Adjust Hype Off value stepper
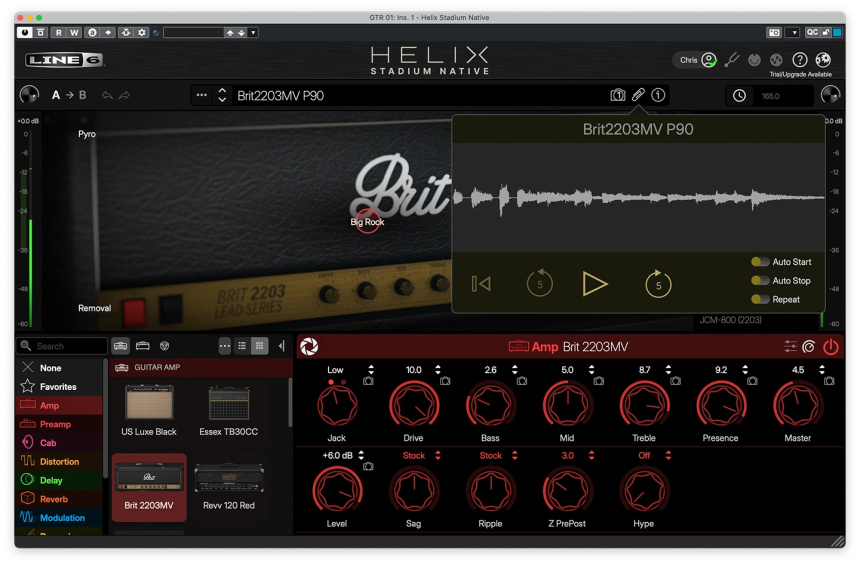Image resolution: width=860 pixels, height=565 pixels. tap(668, 455)
